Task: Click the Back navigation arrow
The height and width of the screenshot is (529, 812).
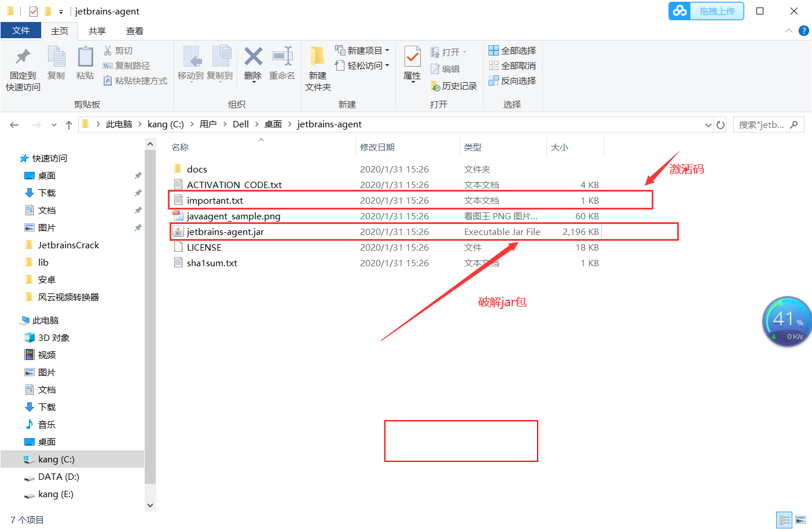Action: pos(14,124)
